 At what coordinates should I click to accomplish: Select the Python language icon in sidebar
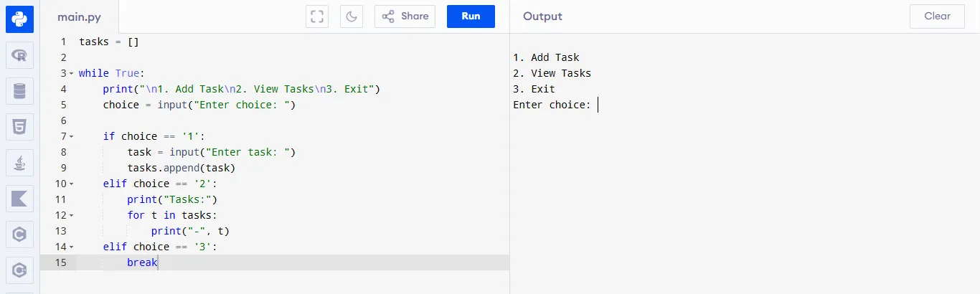(19, 19)
